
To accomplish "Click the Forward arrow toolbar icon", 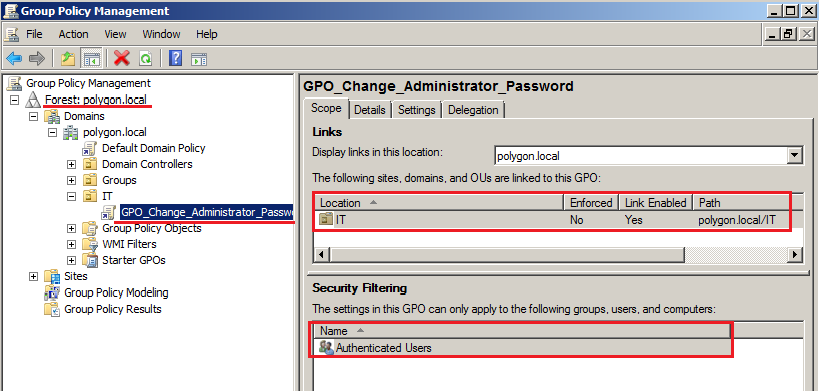I will [37, 58].
